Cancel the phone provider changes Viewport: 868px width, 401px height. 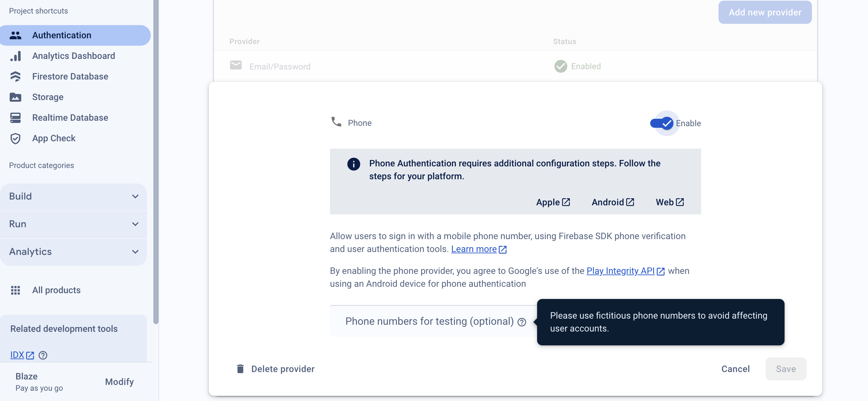point(735,369)
